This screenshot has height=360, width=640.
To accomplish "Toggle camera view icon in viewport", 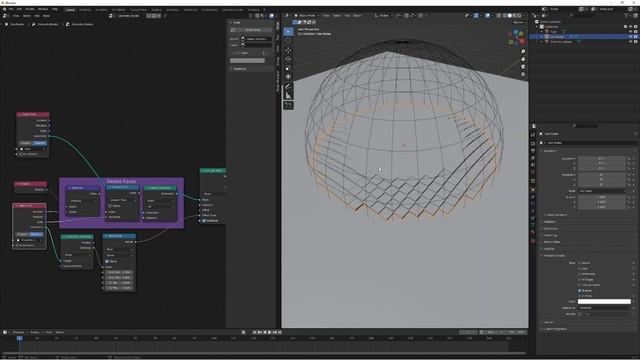I will (x=523, y=67).
